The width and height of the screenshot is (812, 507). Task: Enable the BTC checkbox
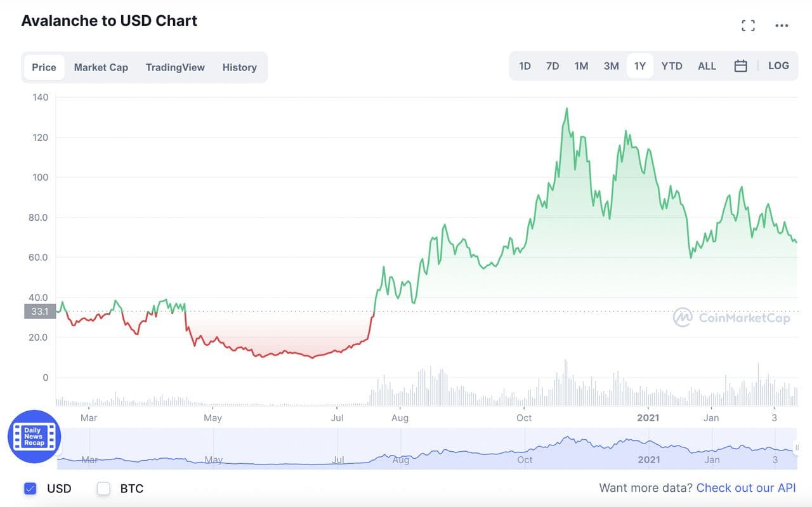coord(103,489)
